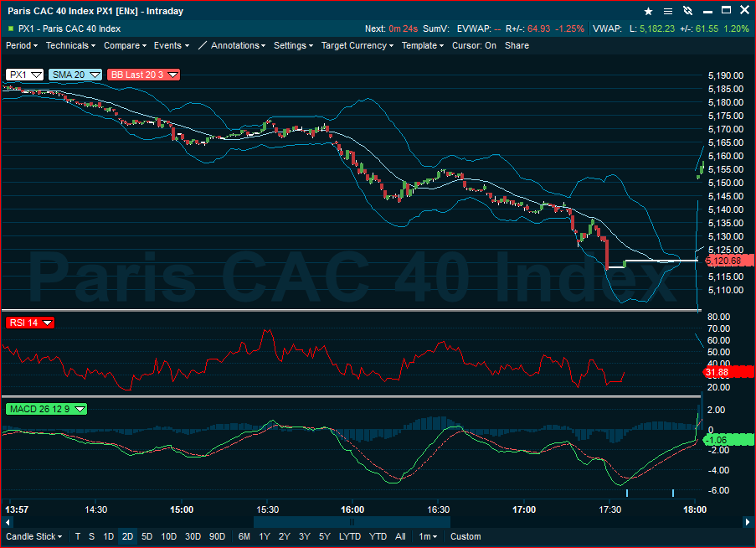The width and height of the screenshot is (756, 548).
Task: Select the All period
Action: (400, 536)
